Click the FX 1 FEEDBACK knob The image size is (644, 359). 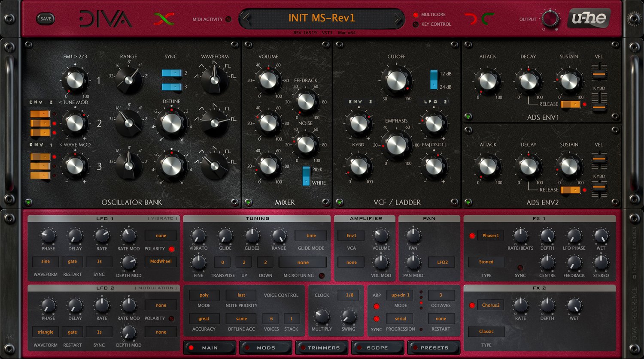(x=574, y=262)
